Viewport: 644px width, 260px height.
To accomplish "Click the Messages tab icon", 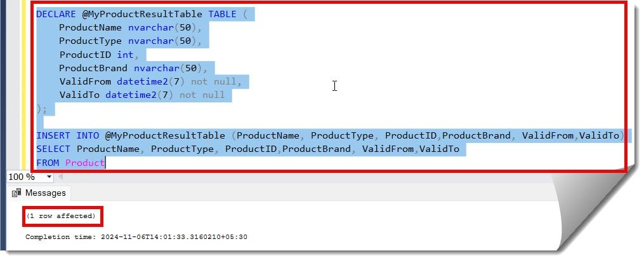I will tap(16, 193).
